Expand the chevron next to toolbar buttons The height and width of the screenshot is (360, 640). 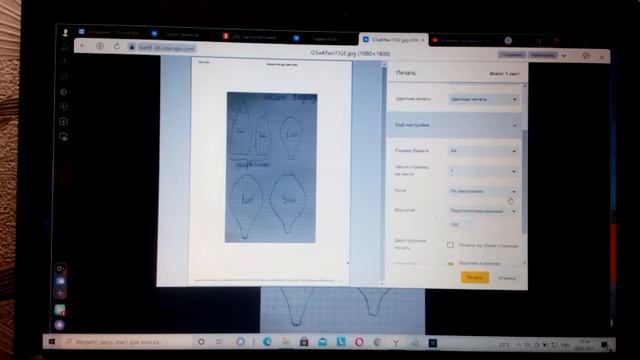click(564, 56)
